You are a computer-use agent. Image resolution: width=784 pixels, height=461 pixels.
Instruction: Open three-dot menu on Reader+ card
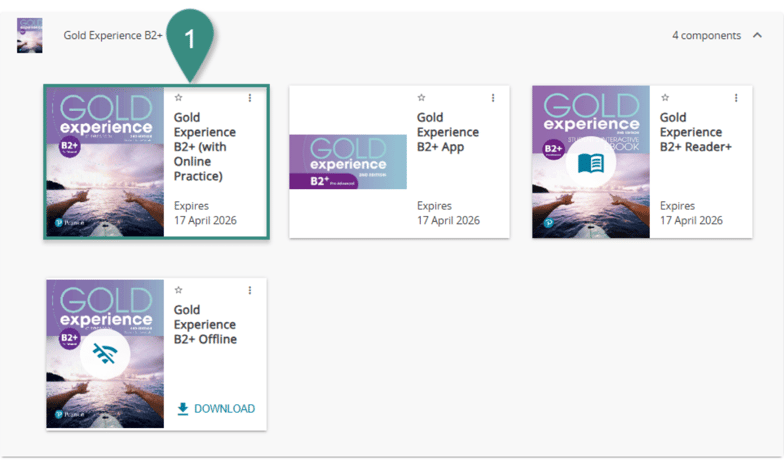[x=736, y=98]
